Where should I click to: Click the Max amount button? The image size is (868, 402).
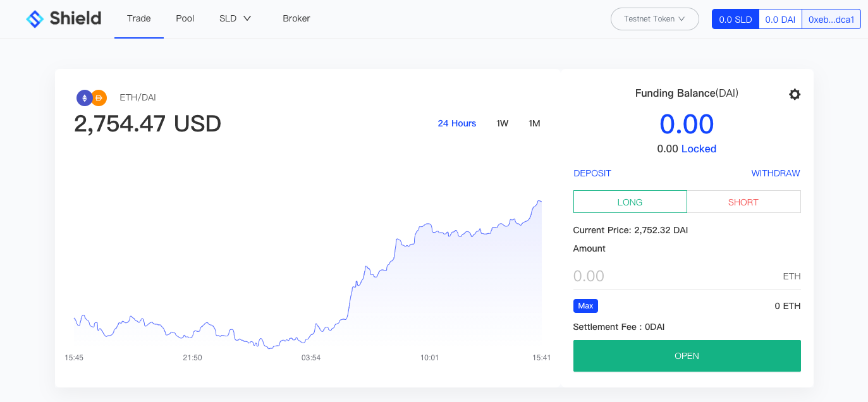(x=585, y=306)
